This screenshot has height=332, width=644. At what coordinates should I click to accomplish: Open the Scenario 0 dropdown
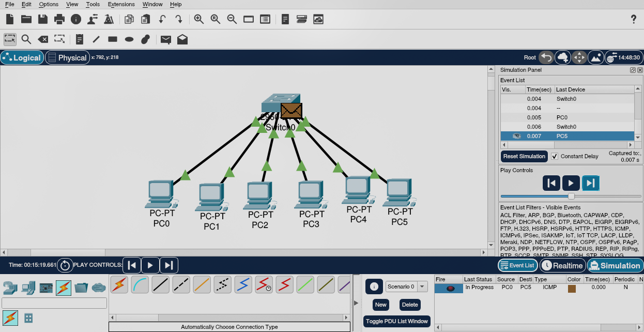click(422, 286)
